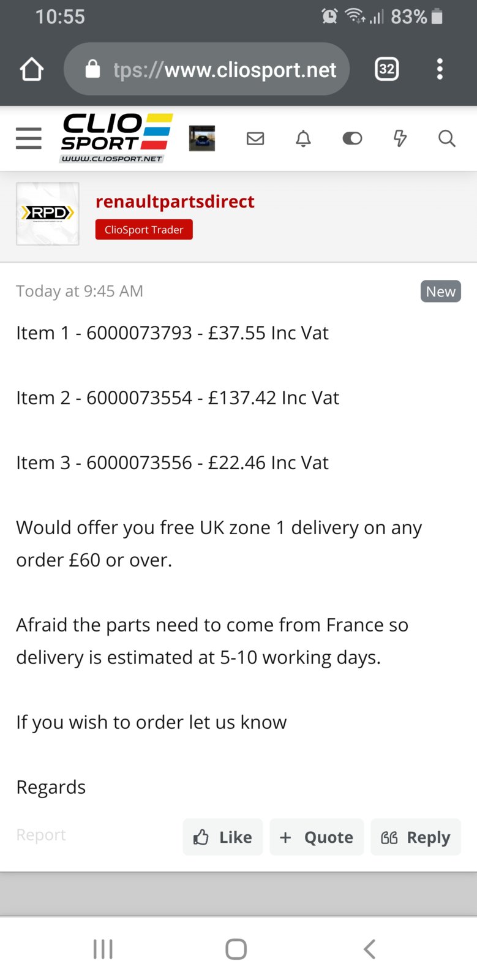The image size is (477, 980).
Task: Tap the browser home icon
Action: pyautogui.click(x=32, y=69)
